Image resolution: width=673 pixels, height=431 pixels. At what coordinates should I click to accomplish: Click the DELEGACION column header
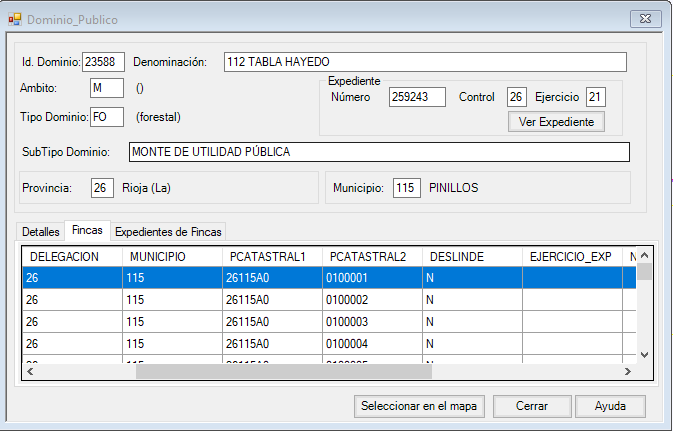coord(73,257)
